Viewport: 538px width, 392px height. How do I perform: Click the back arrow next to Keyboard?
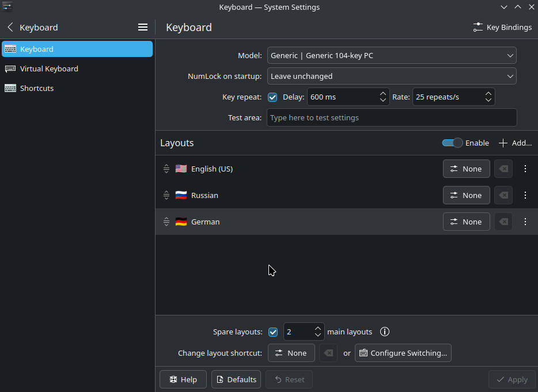click(x=10, y=27)
